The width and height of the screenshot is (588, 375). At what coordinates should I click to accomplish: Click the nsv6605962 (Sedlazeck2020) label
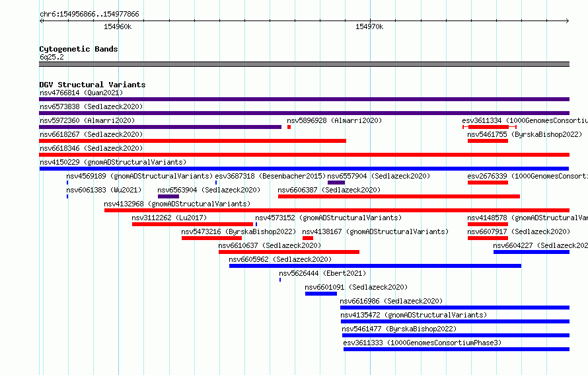[280, 259]
